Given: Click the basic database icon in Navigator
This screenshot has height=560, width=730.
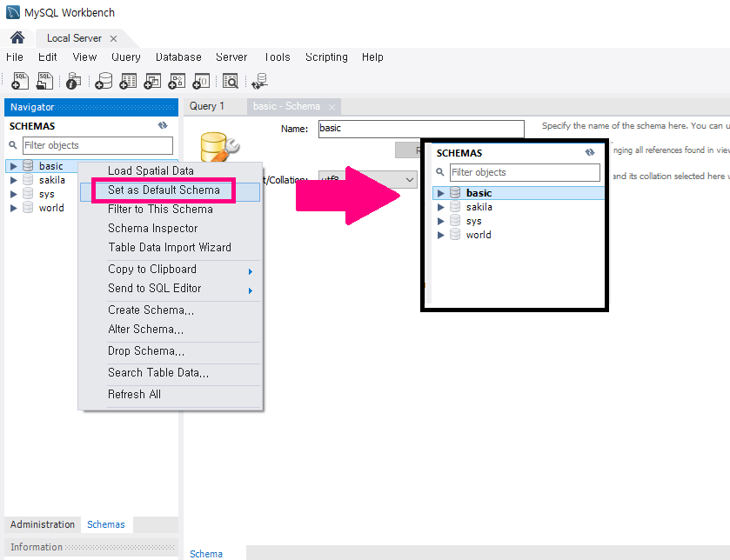Looking at the screenshot, I should pos(28,165).
